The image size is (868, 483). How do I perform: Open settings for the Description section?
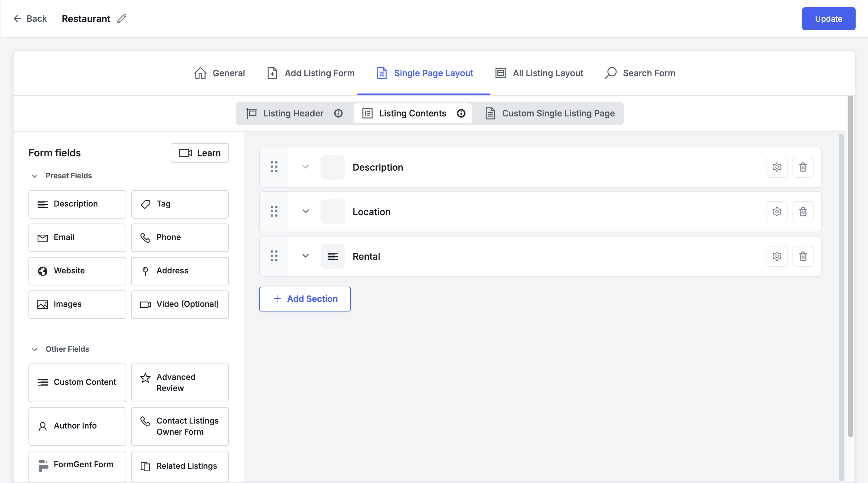pos(777,167)
